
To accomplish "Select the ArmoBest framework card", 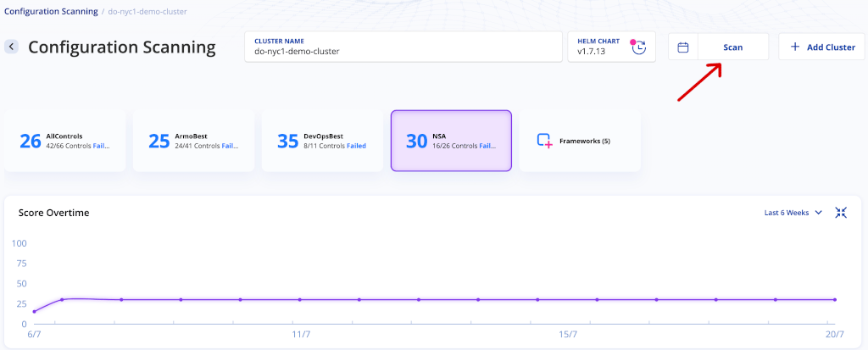I will [x=194, y=141].
